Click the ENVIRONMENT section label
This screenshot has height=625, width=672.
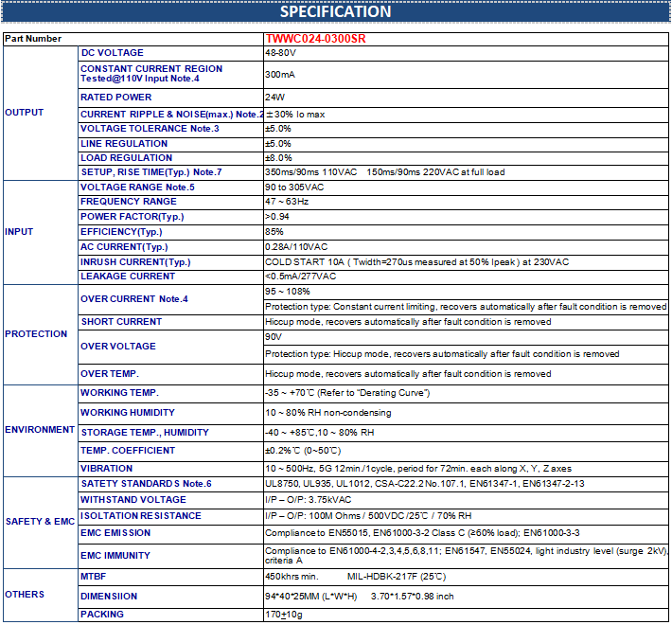point(39,430)
